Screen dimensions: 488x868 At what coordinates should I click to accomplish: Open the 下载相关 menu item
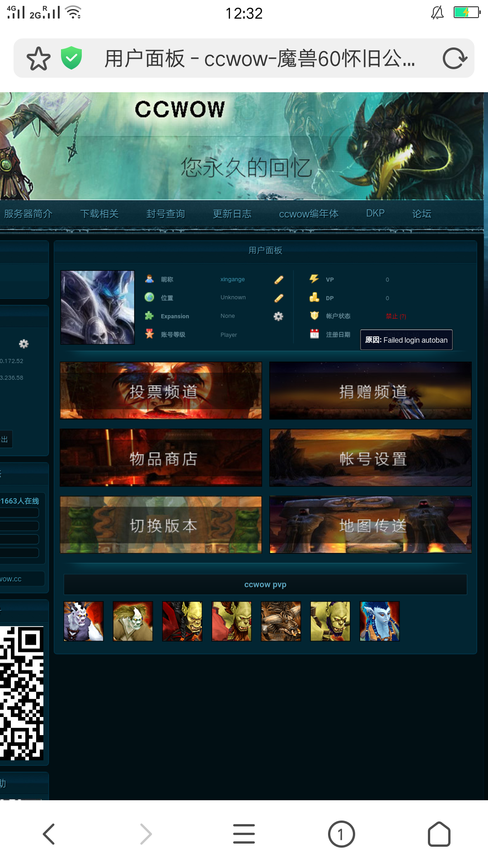pyautogui.click(x=99, y=214)
